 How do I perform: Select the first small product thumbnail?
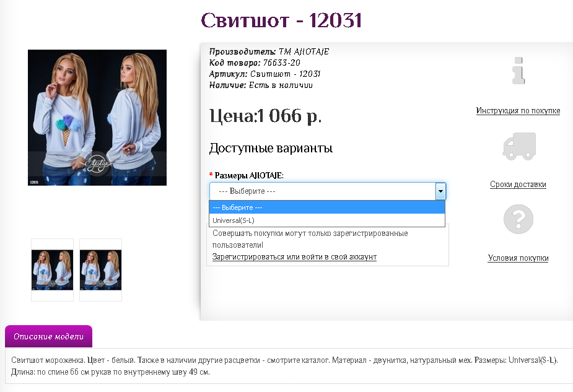click(x=52, y=270)
